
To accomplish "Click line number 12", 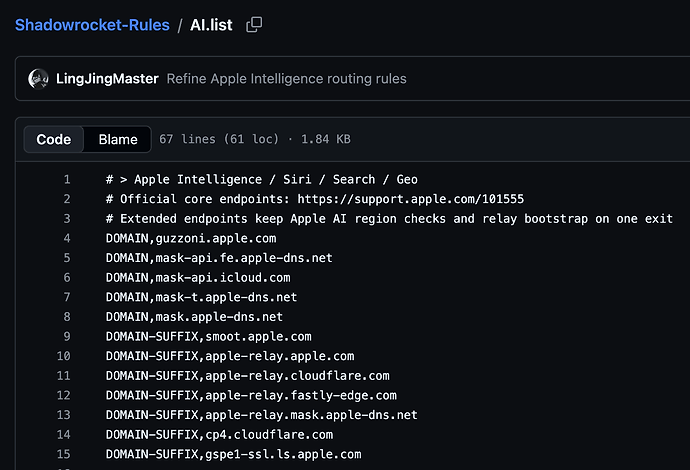I will click(x=63, y=395).
